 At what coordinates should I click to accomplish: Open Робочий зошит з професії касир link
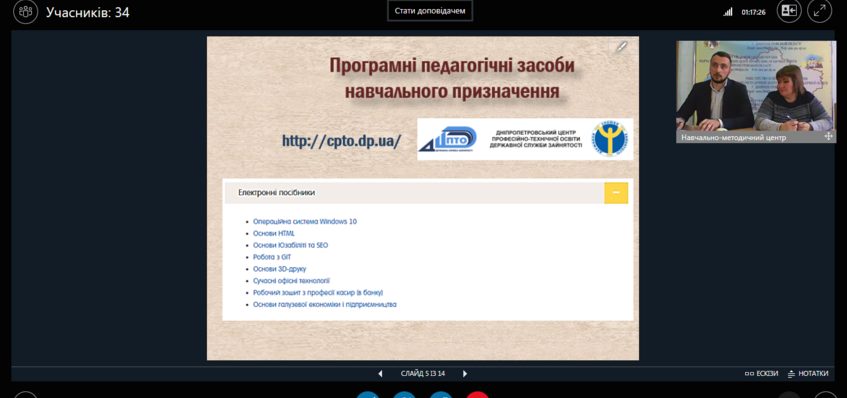point(318,293)
